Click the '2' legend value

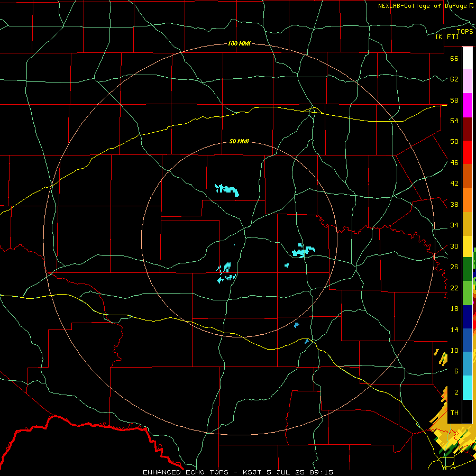pos(456,392)
